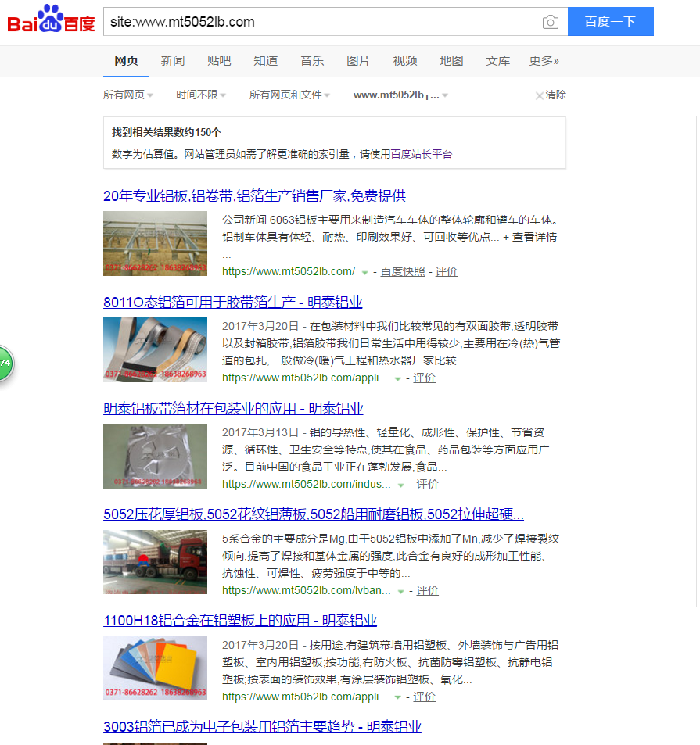Open result 明泰铝板带箔材在包装业的应用

[x=233, y=409]
